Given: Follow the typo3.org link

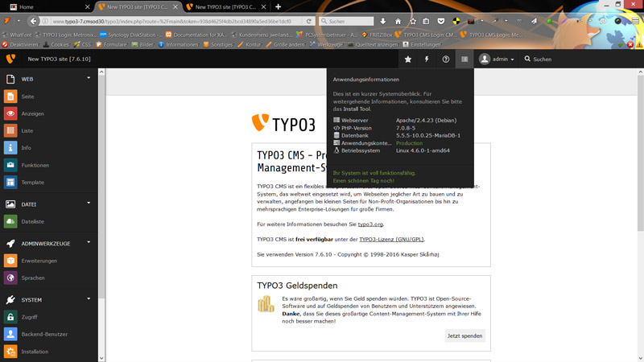Looking at the screenshot, I should point(370,224).
